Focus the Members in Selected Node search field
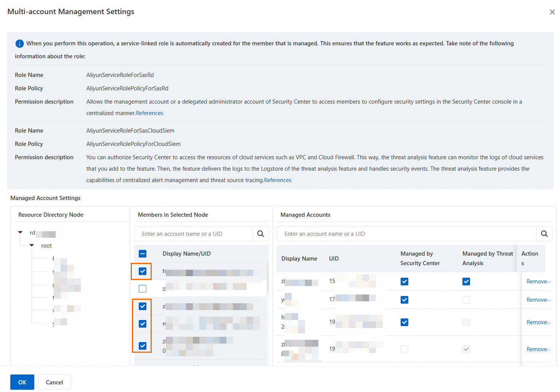This screenshot has width=560, height=392. (194, 234)
